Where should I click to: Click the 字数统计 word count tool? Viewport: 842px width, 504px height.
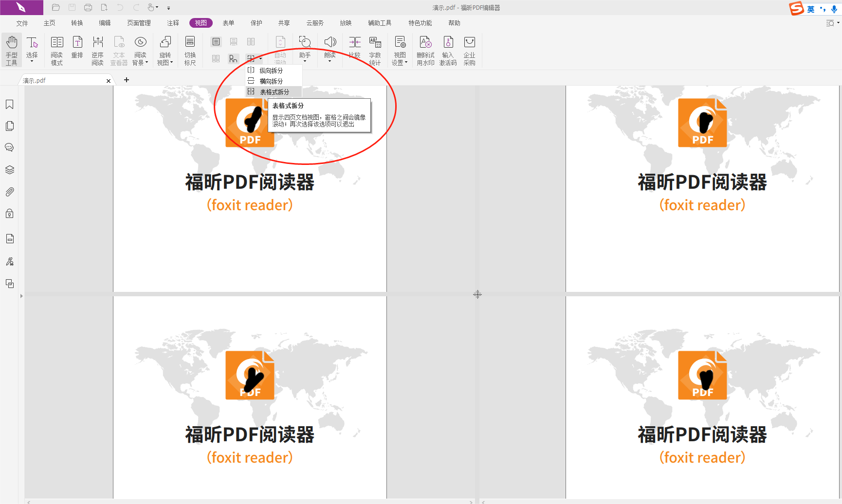375,50
